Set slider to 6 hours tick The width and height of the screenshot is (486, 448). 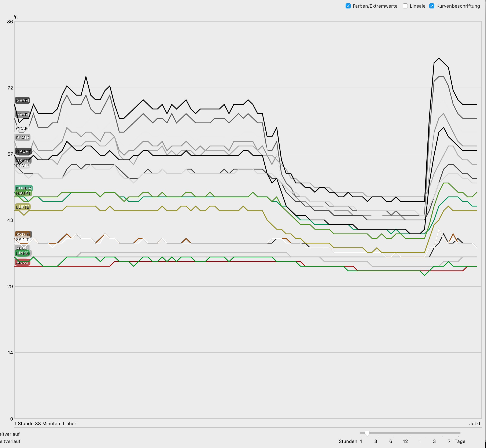click(x=394, y=436)
